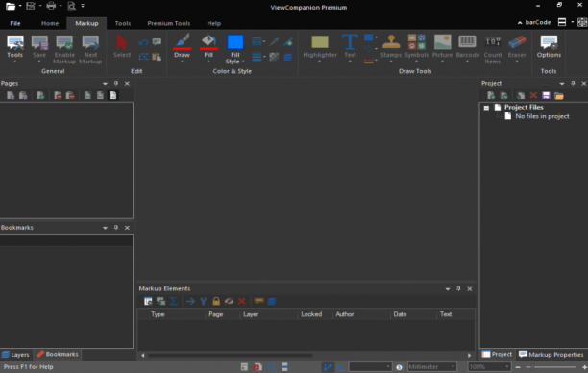Viewport: 588px width, 373px height.
Task: Click the paste icon in Edit group
Action: 157,57
